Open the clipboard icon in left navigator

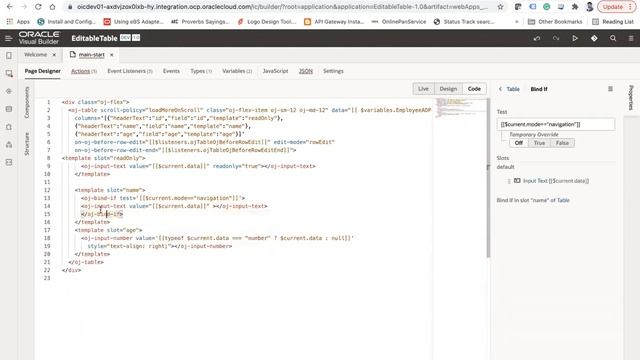point(9,127)
